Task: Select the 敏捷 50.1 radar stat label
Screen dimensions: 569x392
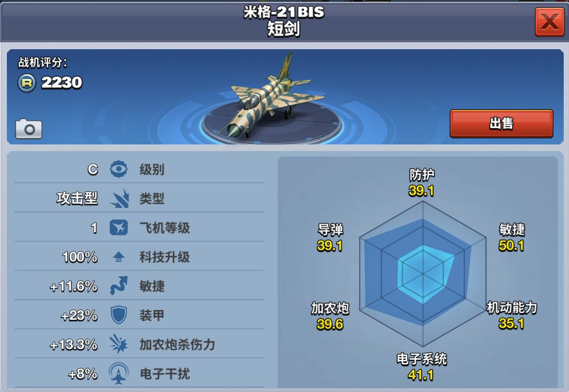Action: click(x=512, y=238)
